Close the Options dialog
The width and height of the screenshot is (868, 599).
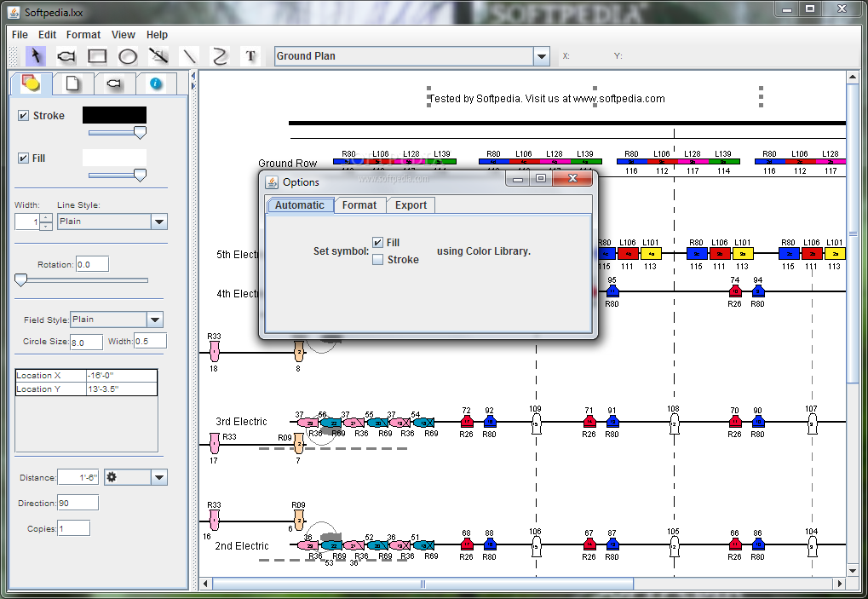(572, 178)
